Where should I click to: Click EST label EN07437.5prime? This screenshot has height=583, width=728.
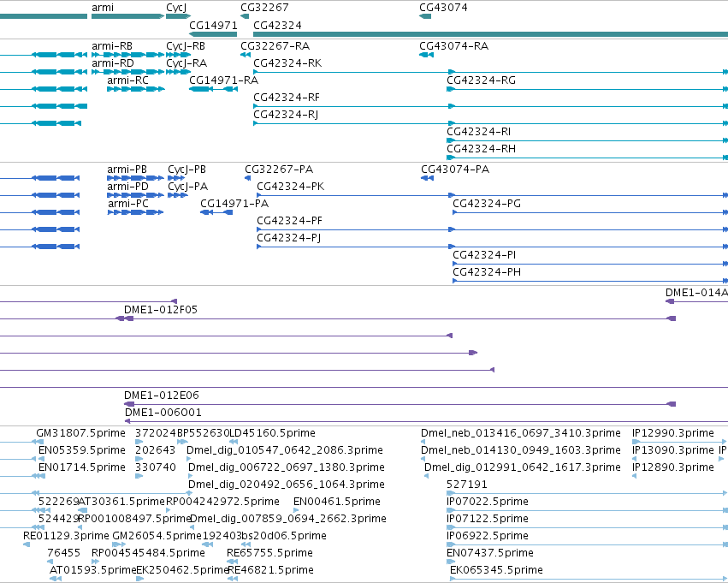[490, 554]
